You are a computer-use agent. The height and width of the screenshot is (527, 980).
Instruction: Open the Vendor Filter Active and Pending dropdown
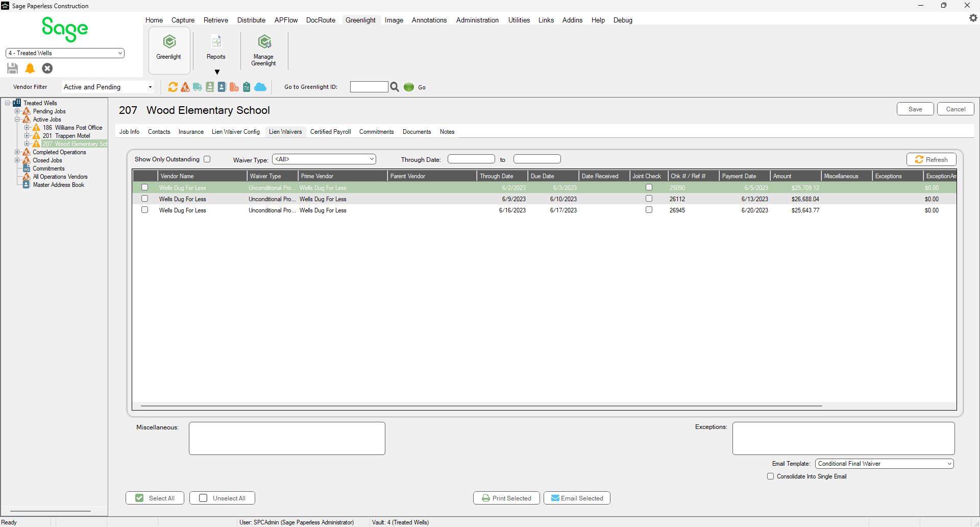(x=108, y=87)
